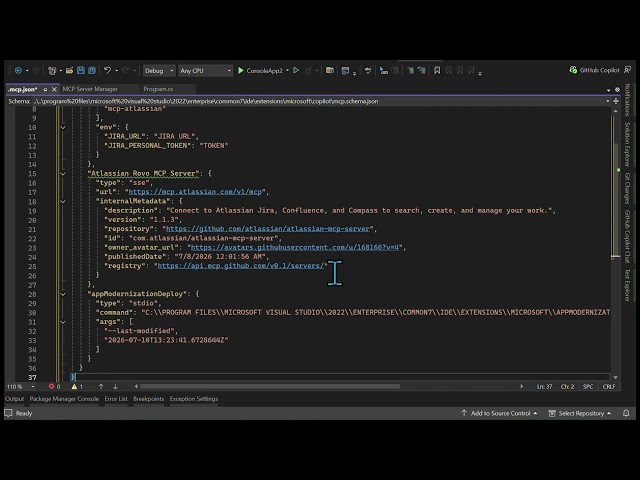Click Start Without Debugging outlined play icon
Image resolution: width=640 pixels, height=480 pixels.
(x=296, y=71)
